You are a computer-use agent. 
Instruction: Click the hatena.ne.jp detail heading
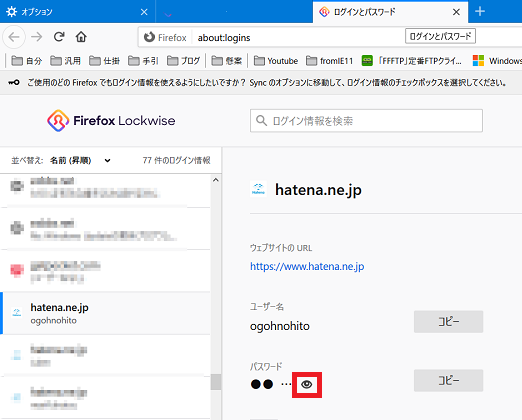[318, 190]
